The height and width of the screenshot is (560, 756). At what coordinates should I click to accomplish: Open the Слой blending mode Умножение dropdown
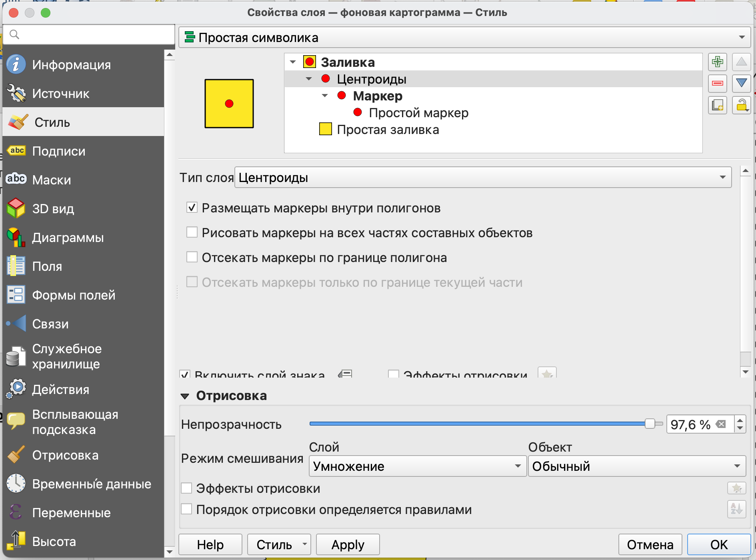[x=417, y=466]
